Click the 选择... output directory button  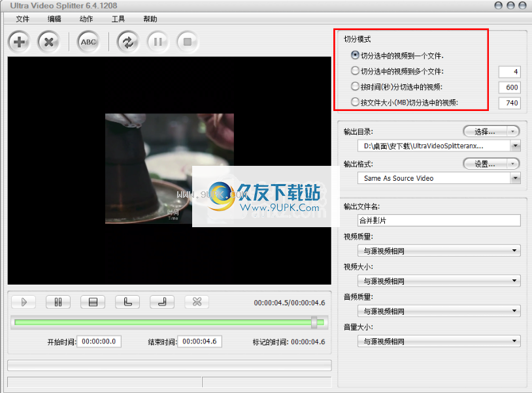485,131
